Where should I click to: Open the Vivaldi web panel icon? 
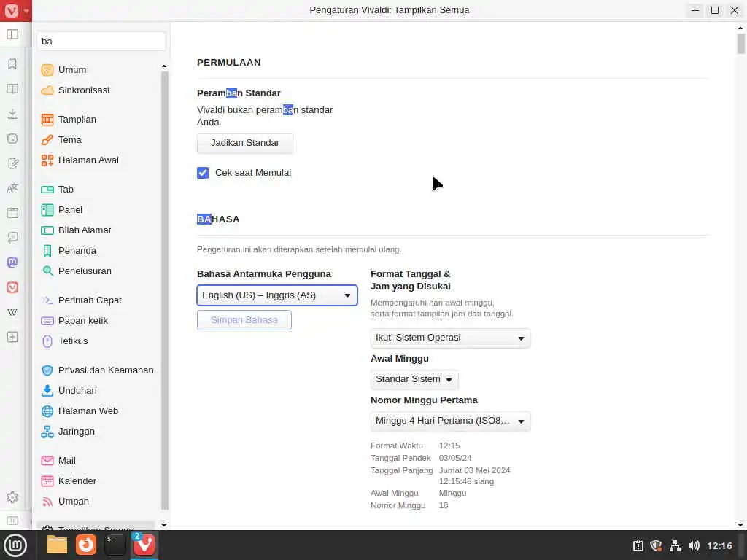[x=12, y=287]
